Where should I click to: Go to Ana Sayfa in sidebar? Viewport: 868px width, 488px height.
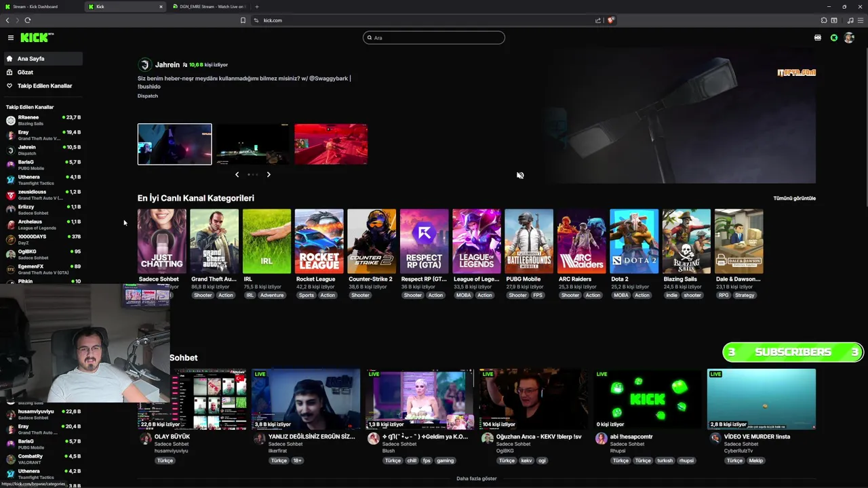(x=43, y=59)
